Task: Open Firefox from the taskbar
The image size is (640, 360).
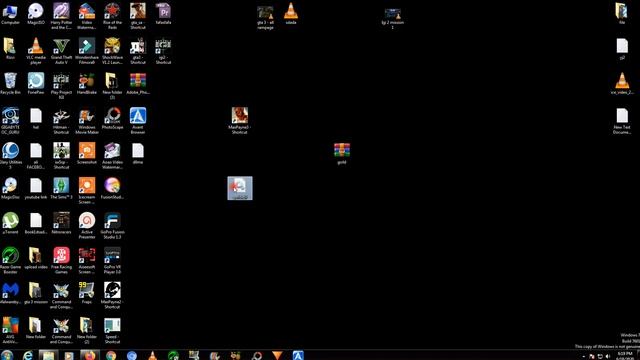Action: pyautogui.click(x=89, y=355)
